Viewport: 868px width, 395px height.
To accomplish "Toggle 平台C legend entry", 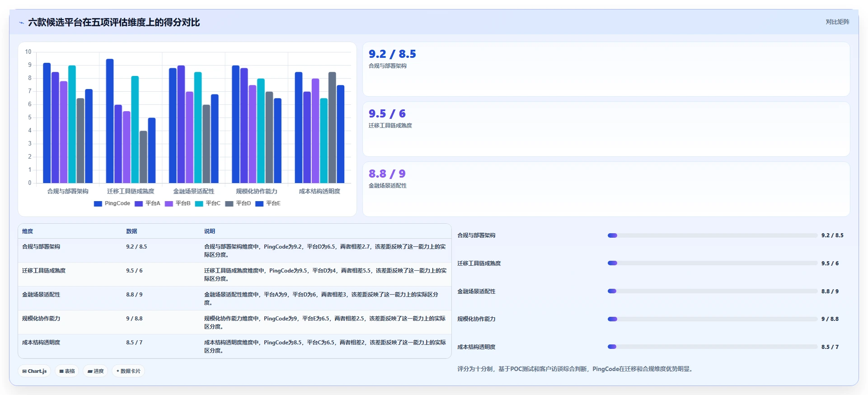I will (x=208, y=203).
